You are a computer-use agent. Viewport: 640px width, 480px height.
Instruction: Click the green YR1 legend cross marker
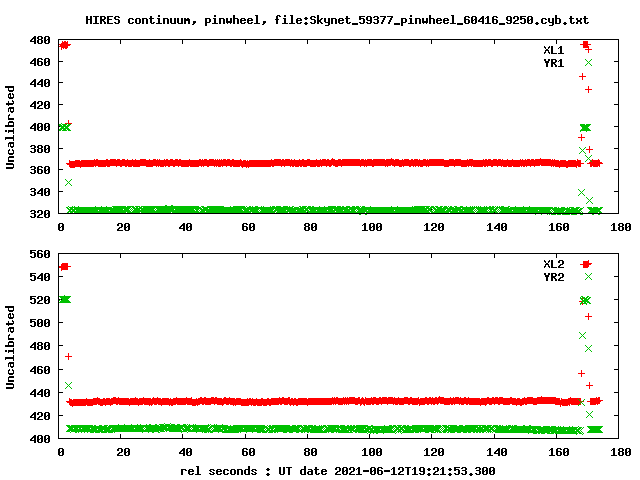point(588,62)
